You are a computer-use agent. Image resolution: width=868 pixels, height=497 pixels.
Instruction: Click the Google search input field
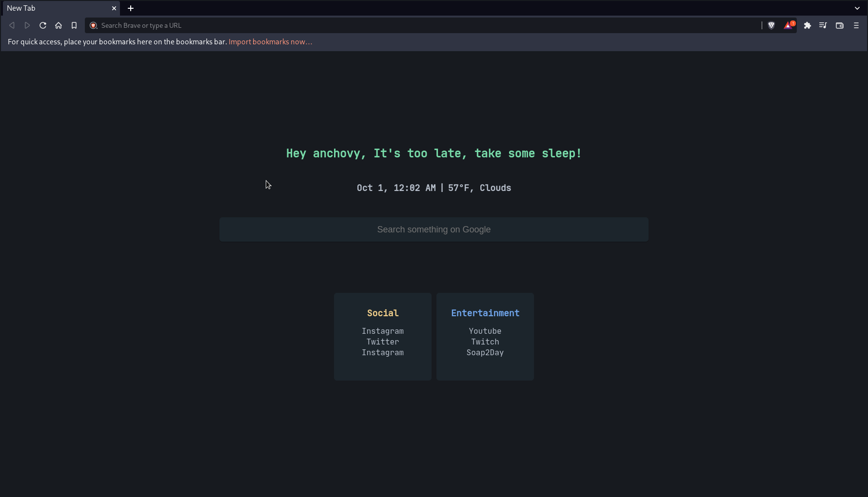434,229
